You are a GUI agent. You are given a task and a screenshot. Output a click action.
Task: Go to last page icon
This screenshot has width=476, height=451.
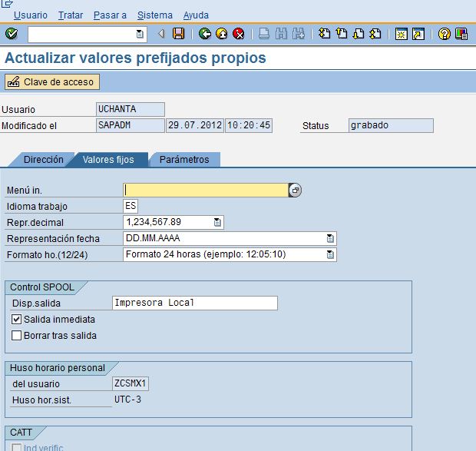[375, 33]
